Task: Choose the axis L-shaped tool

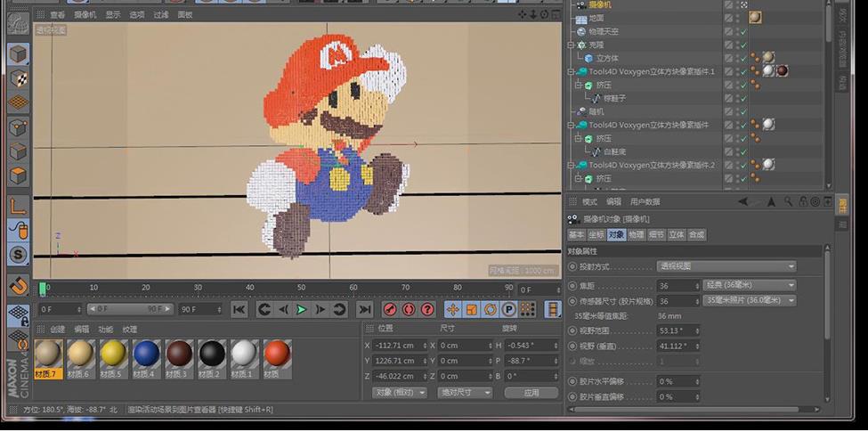Action: (x=19, y=206)
